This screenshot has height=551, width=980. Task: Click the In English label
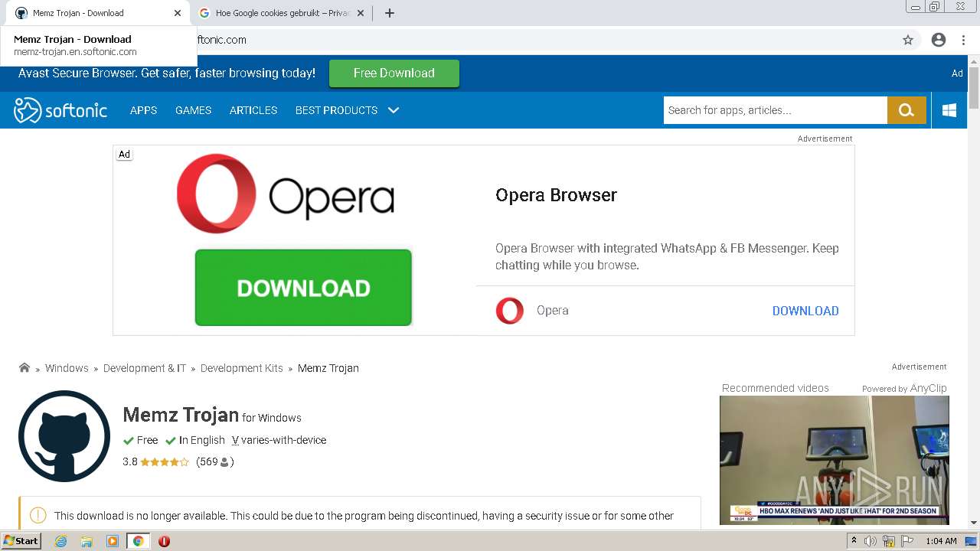(201, 440)
